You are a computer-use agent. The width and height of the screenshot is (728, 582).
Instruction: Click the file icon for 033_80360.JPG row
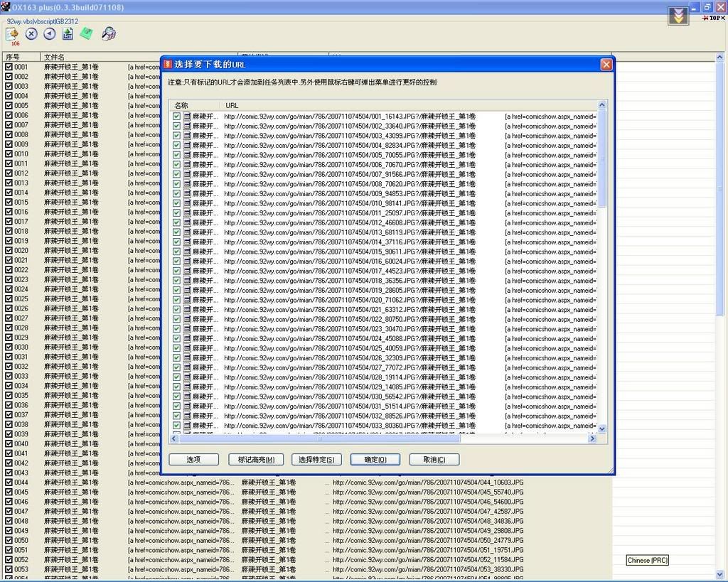click(187, 426)
